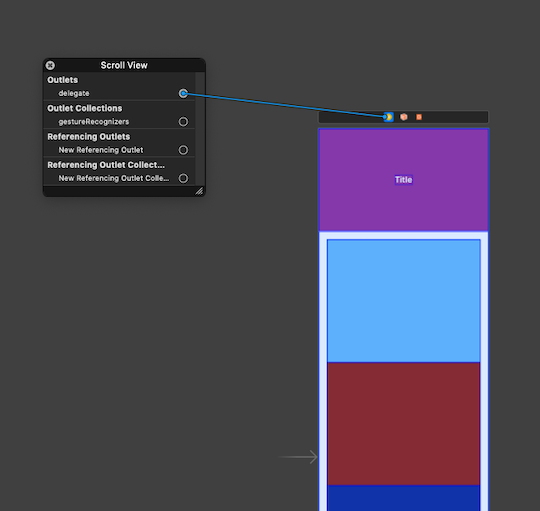This screenshot has width=540, height=511.
Task: Click the delegate outlet row label
Action: pyautogui.click(x=74, y=93)
